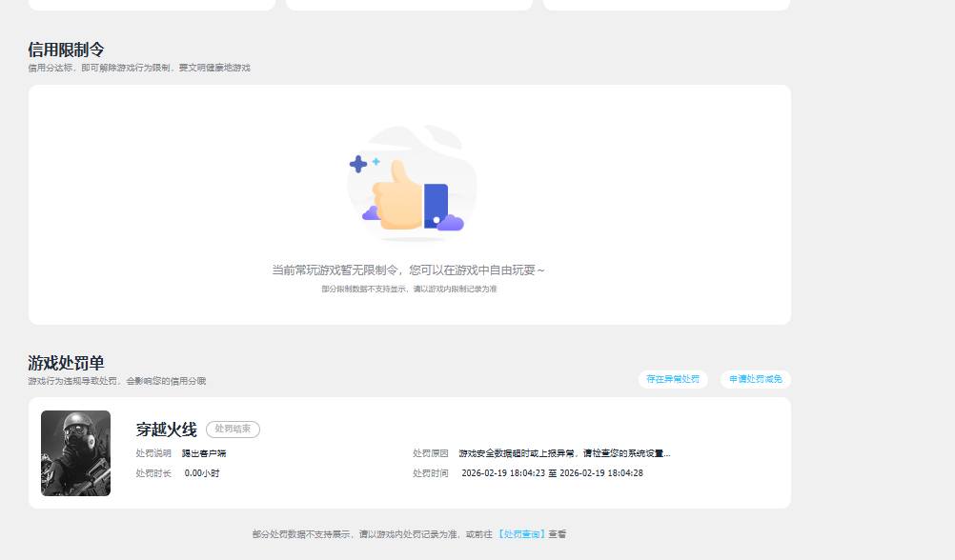This screenshot has width=955, height=560.
Task: Click the 处罚说明 label
Action: coord(153,453)
